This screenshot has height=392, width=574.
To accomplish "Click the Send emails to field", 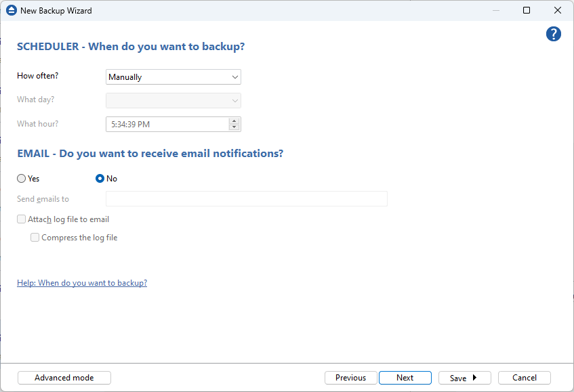I will coord(246,198).
